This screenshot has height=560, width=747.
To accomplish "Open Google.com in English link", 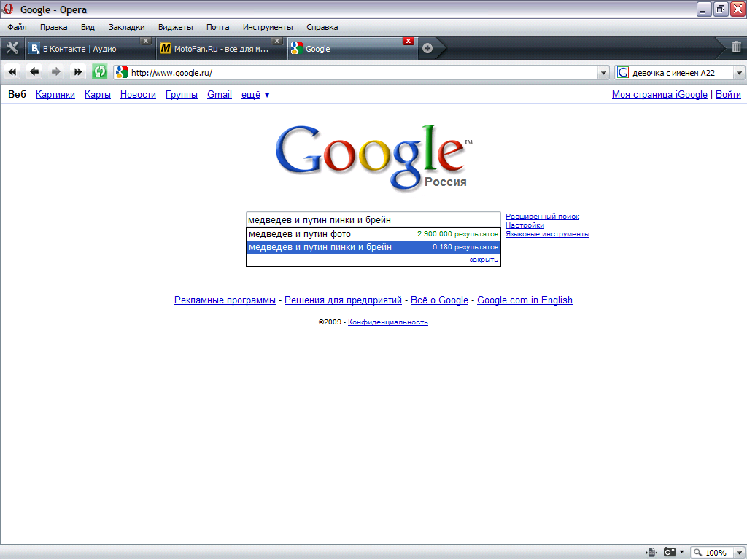I will tap(525, 300).
